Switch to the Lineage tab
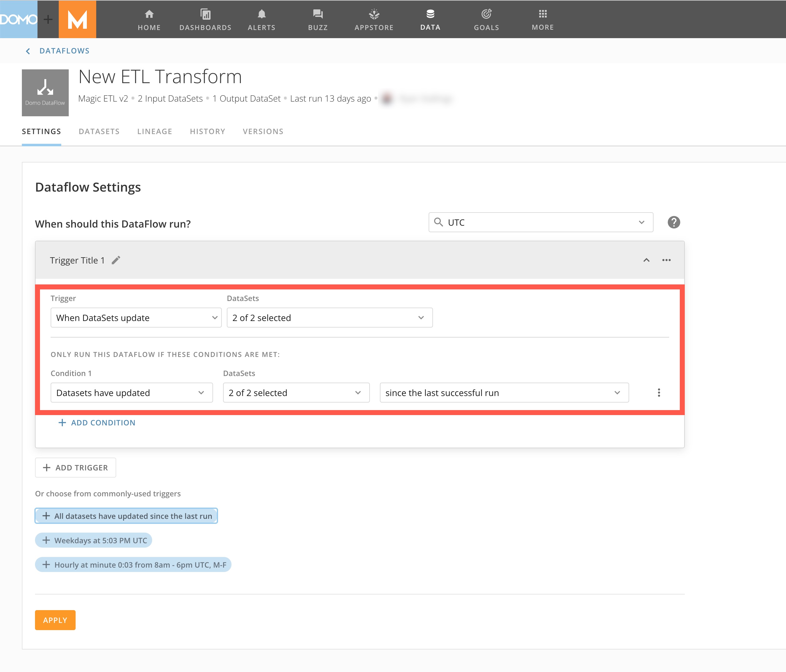This screenshot has height=672, width=786. click(x=154, y=131)
